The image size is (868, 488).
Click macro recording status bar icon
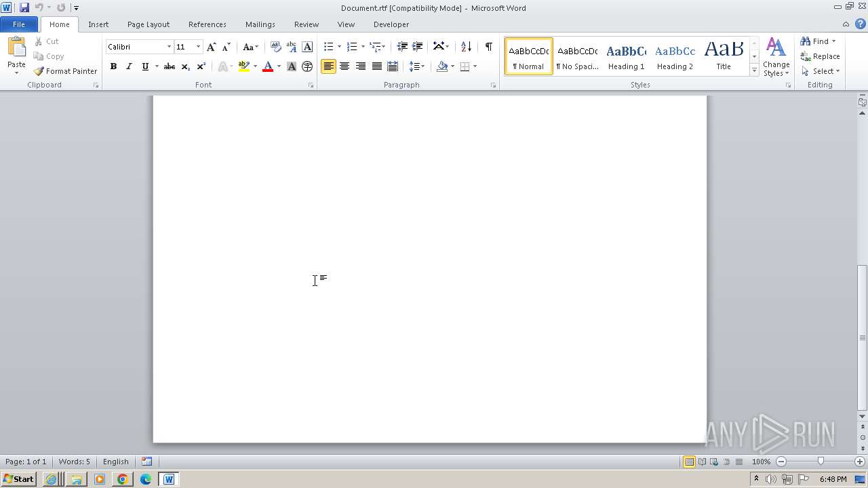pyautogui.click(x=146, y=462)
